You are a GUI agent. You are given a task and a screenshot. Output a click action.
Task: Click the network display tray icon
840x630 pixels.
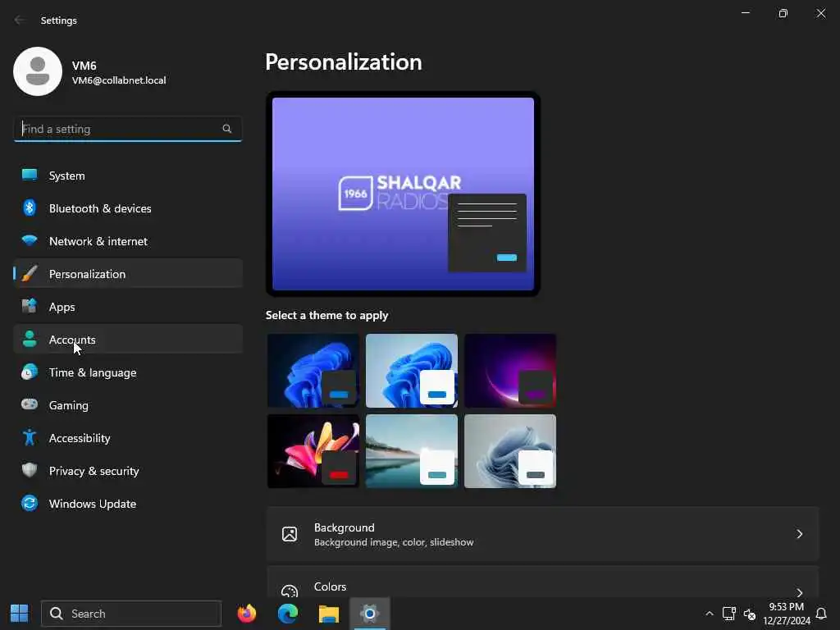tap(729, 614)
